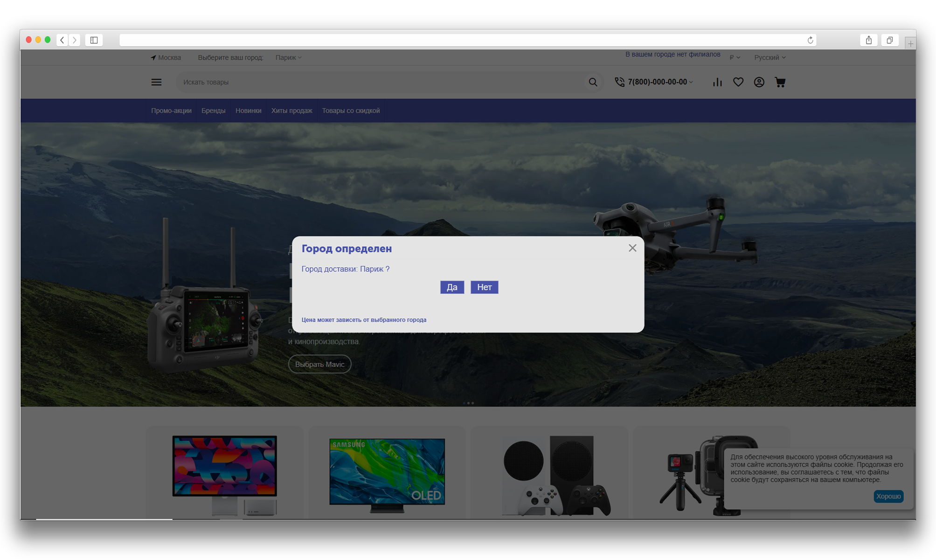Open the hamburger catalog menu

(x=156, y=82)
